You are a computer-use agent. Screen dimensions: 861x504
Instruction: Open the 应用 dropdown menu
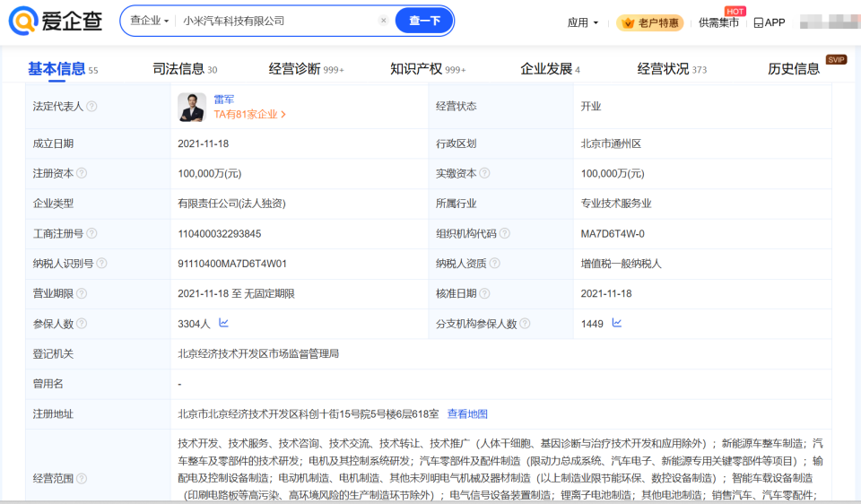[583, 22]
